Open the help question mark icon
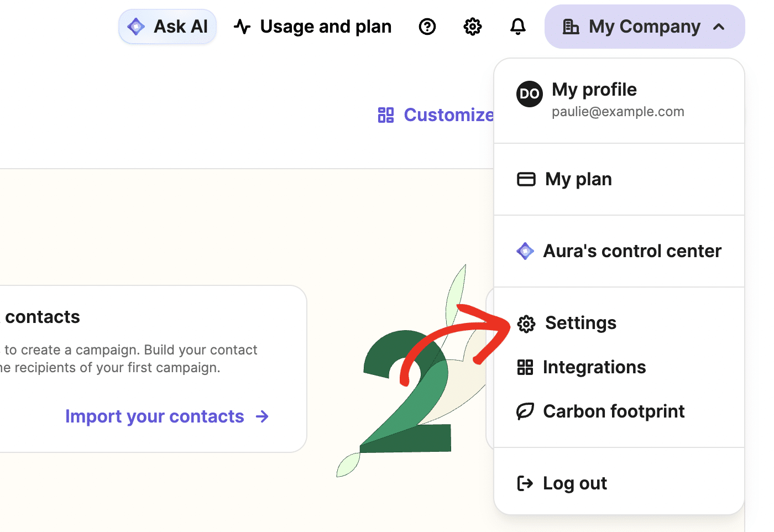774x532 pixels. click(427, 26)
